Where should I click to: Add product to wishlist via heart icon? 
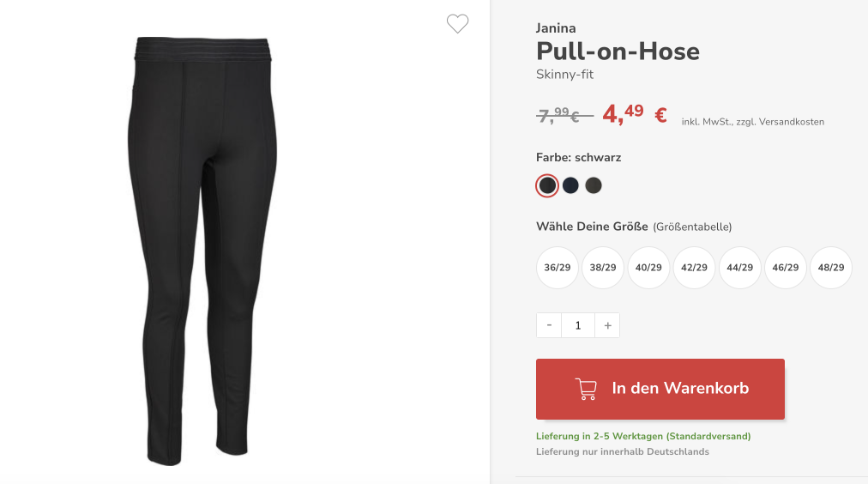[457, 23]
